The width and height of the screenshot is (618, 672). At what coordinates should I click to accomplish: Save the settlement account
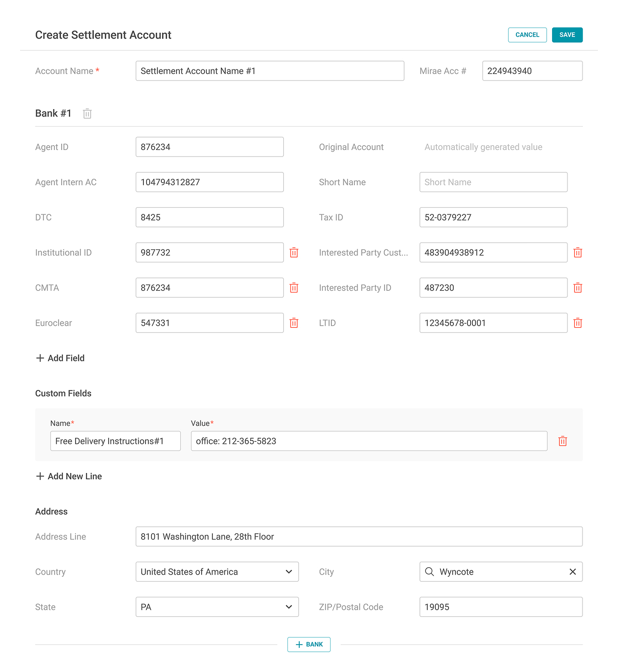tap(567, 35)
